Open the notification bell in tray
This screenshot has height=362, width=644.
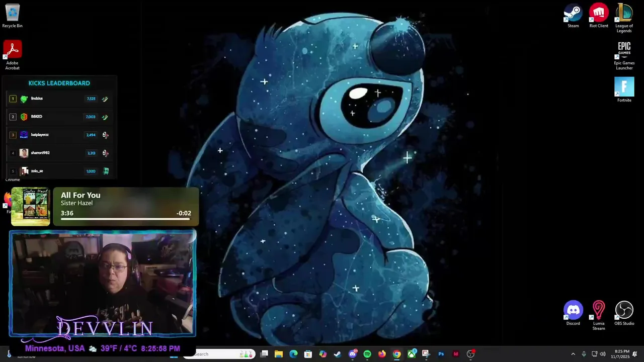tap(635, 354)
